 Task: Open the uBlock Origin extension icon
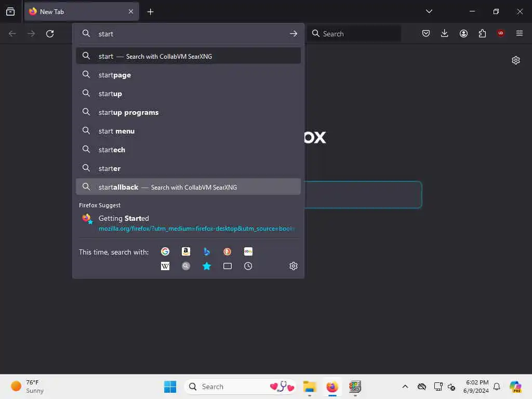[x=500, y=33]
